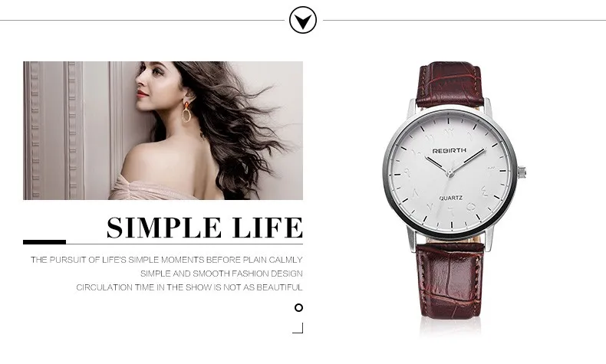Click 'SIMPLE AND SMOOTH FASHION DESIGN' text

pyautogui.click(x=222, y=274)
